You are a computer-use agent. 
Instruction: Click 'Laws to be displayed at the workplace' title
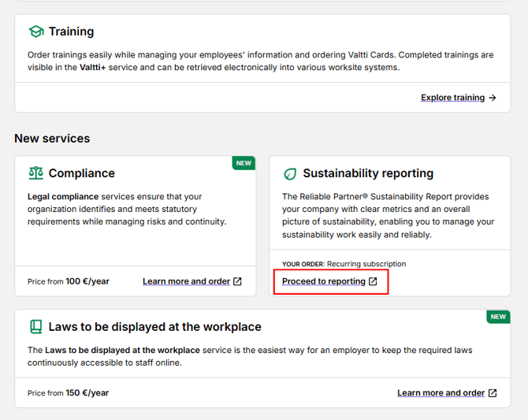pyautogui.click(x=154, y=326)
